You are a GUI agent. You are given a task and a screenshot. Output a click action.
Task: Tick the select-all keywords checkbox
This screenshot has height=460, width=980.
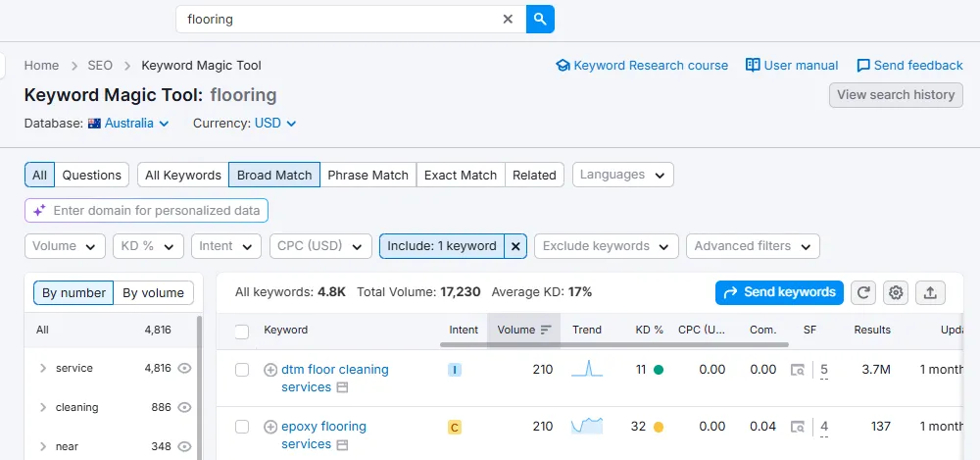coord(242,332)
